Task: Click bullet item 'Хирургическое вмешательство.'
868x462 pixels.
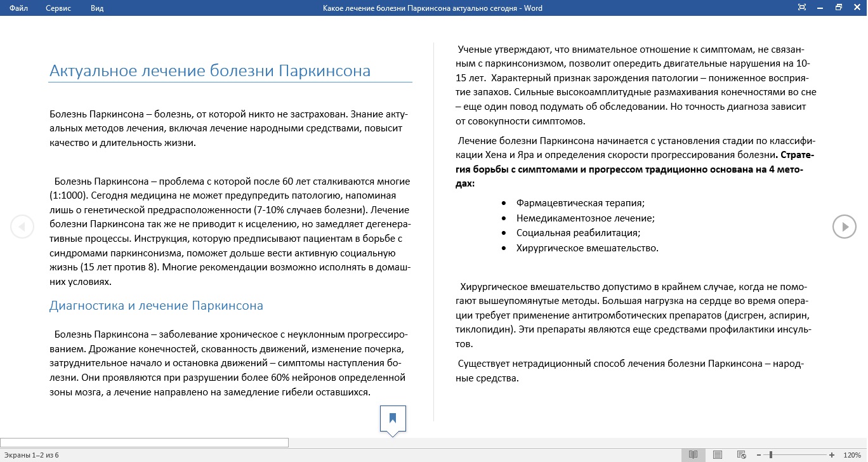Action: pyautogui.click(x=588, y=248)
